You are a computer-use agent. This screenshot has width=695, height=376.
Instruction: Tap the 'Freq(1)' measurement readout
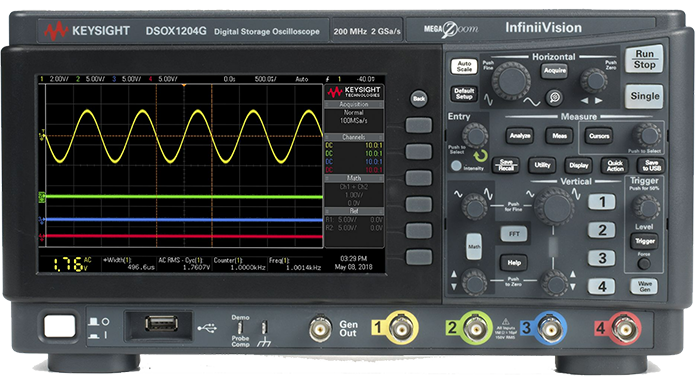click(x=295, y=264)
